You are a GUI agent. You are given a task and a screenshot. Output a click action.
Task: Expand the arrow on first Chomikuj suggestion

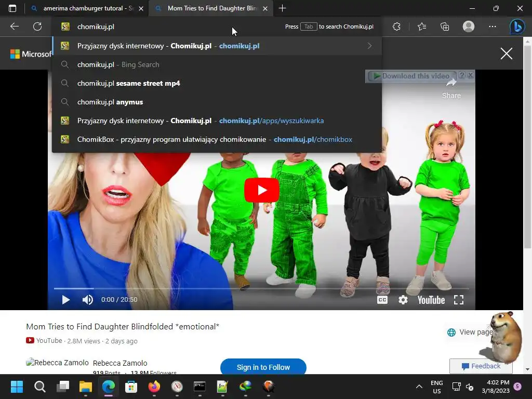click(x=369, y=46)
